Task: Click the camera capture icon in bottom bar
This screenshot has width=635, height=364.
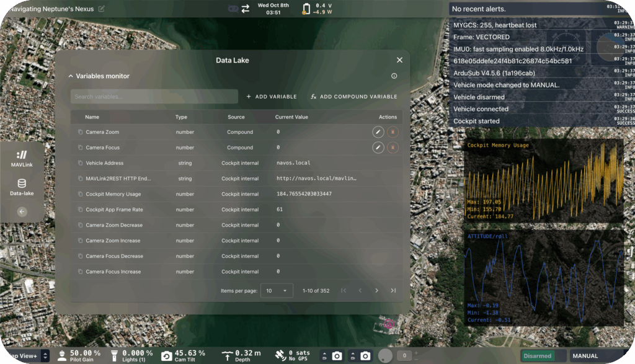Action: [x=337, y=355]
